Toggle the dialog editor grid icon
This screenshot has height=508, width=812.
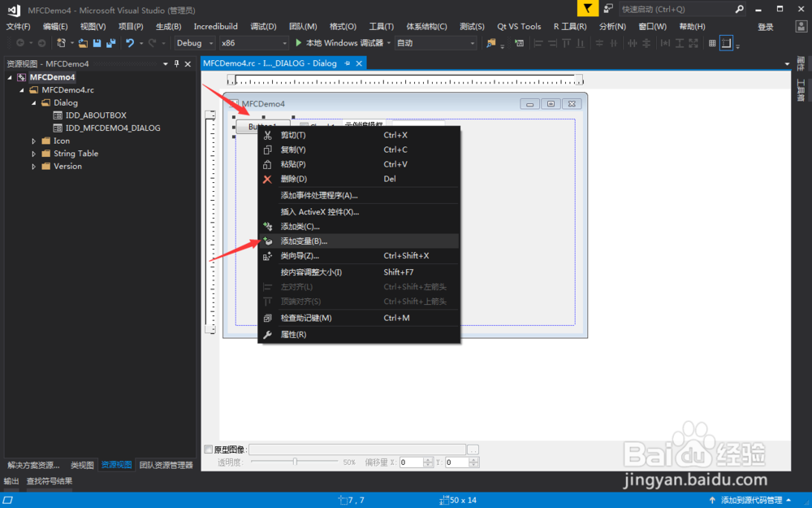pyautogui.click(x=713, y=43)
